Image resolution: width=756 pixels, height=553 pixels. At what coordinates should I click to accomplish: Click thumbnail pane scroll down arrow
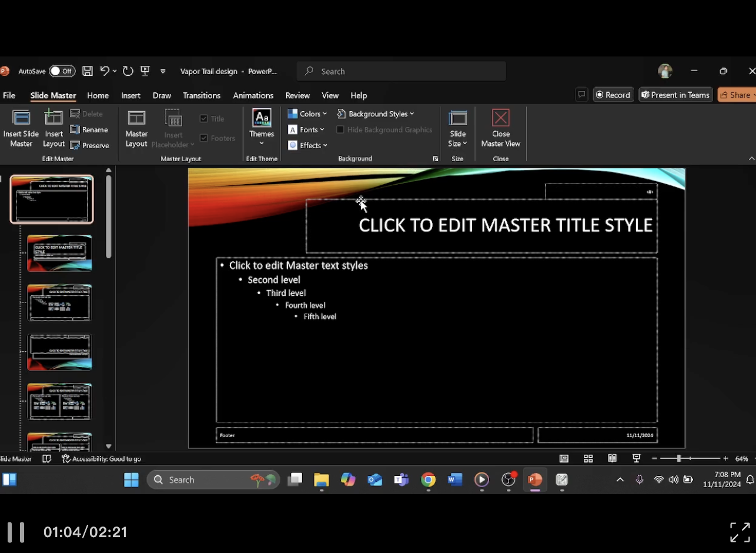108,447
